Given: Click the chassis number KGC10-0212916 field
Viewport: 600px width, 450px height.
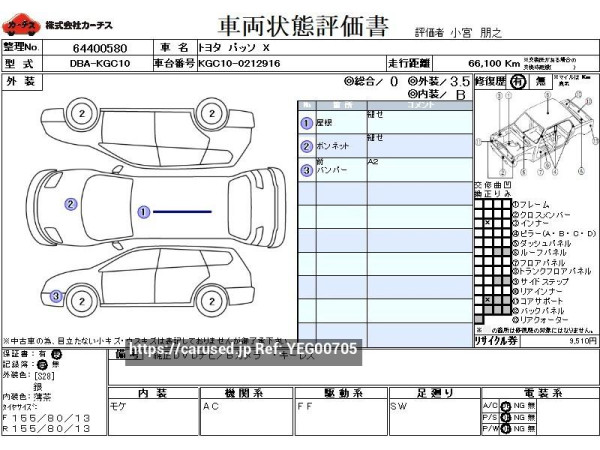Looking at the screenshot, I should coord(241,63).
